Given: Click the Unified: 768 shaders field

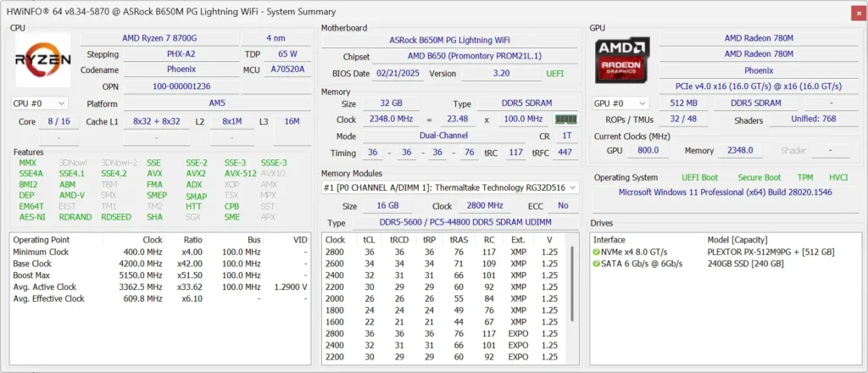Looking at the screenshot, I should (x=814, y=119).
